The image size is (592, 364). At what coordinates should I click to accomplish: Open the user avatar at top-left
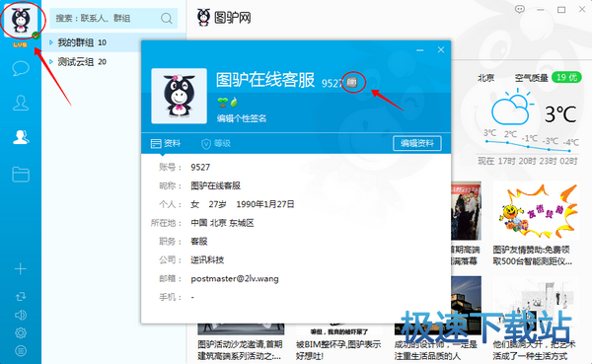[21, 21]
